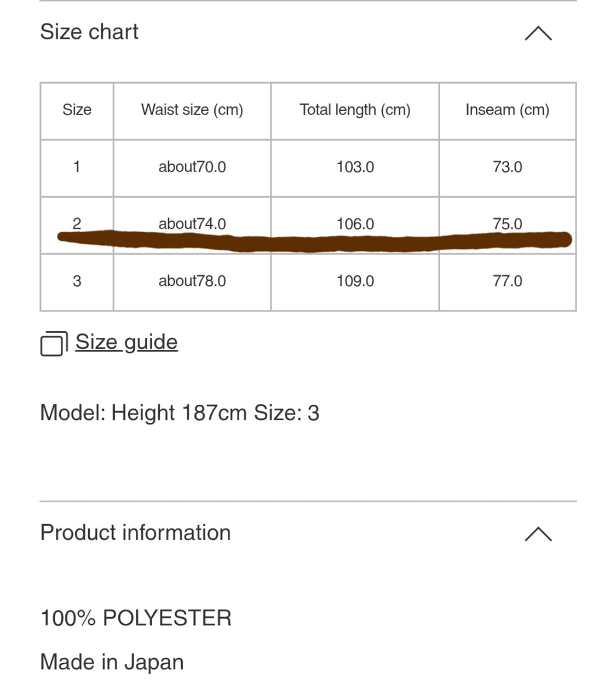Click the Size chart heading

89,32
